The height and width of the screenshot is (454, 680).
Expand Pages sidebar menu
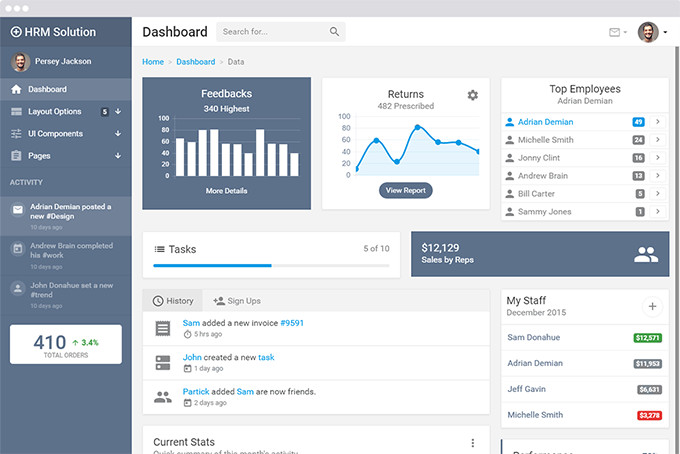pos(65,156)
